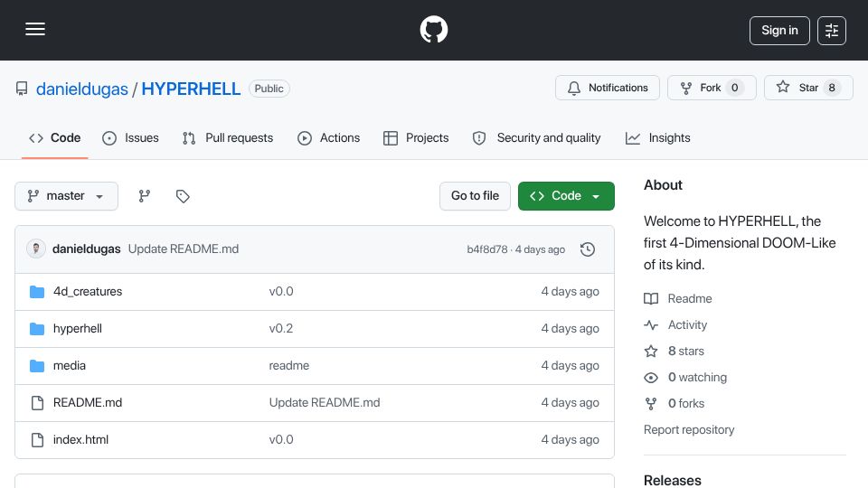Image resolution: width=868 pixels, height=488 pixels.
Task: Switch to the Code tab
Action: [55, 137]
